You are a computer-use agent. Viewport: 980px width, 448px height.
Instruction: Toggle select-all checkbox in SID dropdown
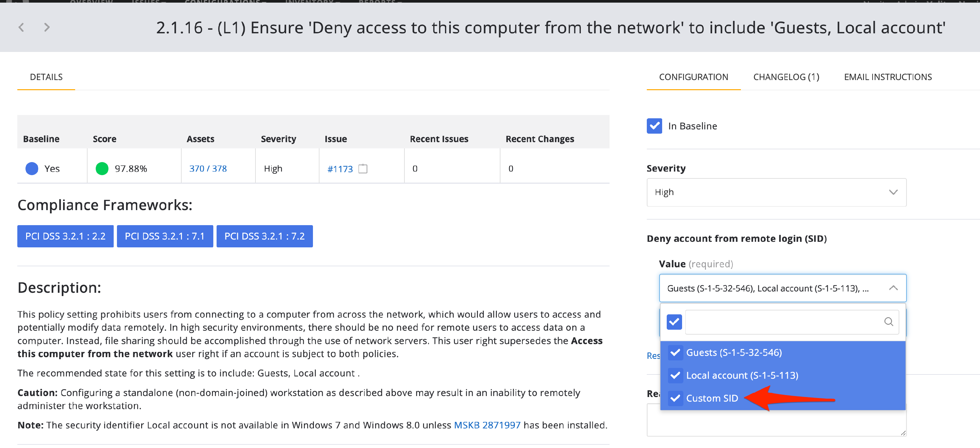point(674,322)
